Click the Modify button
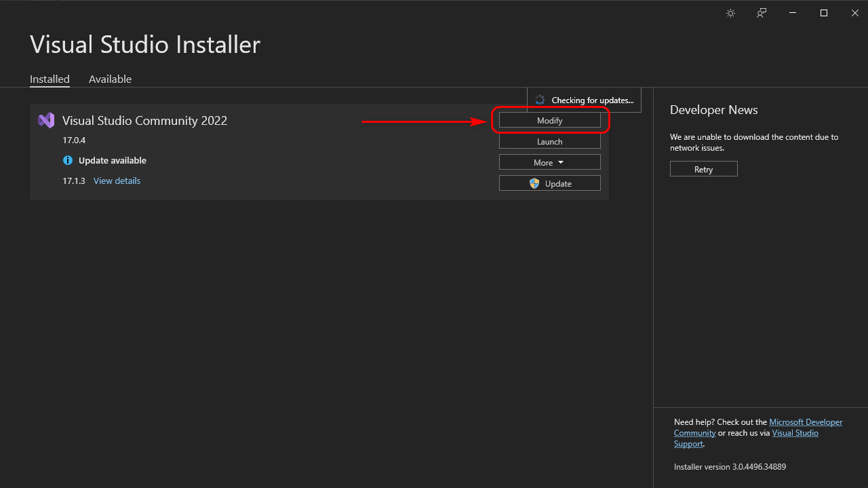This screenshot has width=868, height=488. [550, 120]
